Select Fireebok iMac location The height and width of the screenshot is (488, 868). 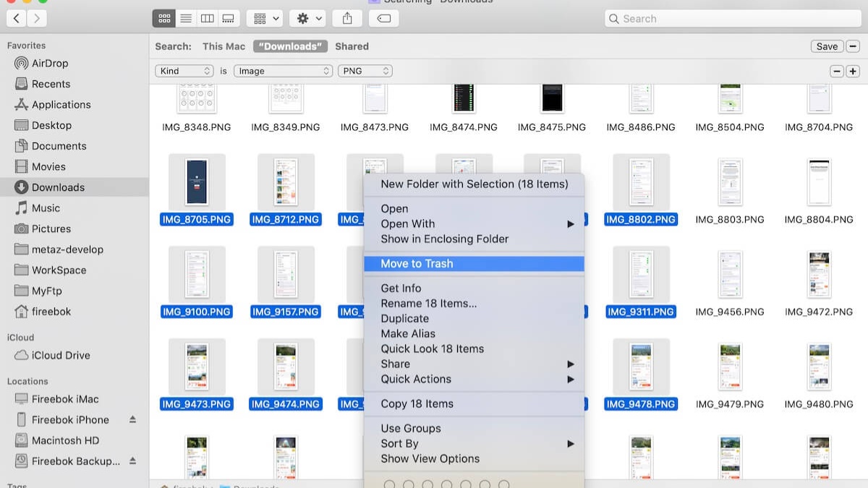[x=65, y=399]
